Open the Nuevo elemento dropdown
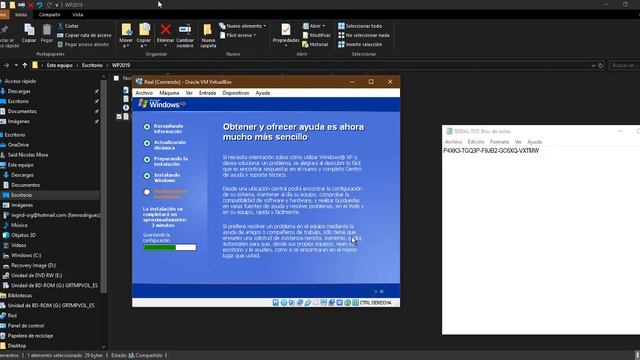Screen dimensions: 640x360 tap(243, 26)
